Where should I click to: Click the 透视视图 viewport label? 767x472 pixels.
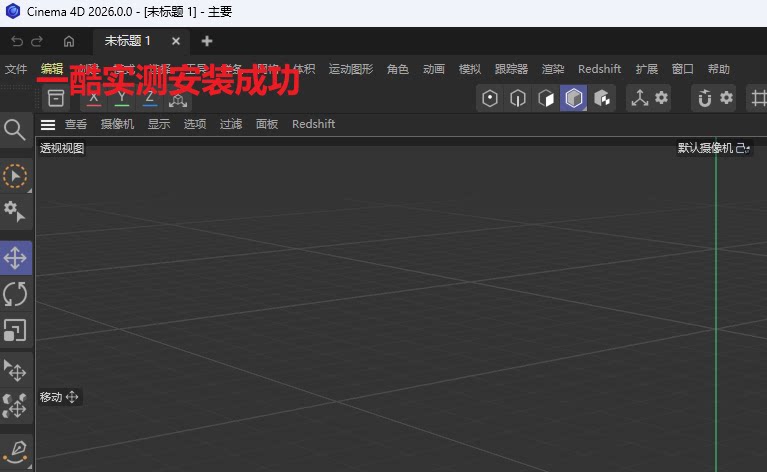[62, 148]
